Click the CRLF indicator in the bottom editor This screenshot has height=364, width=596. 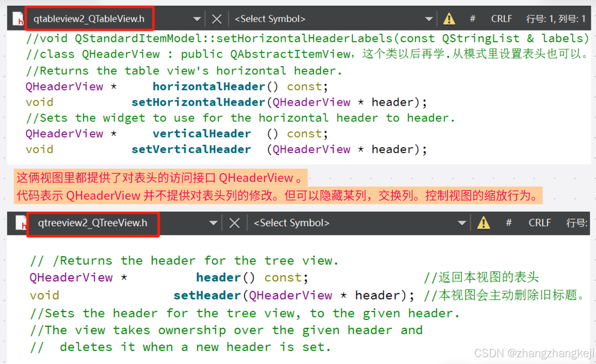pyautogui.click(x=540, y=223)
